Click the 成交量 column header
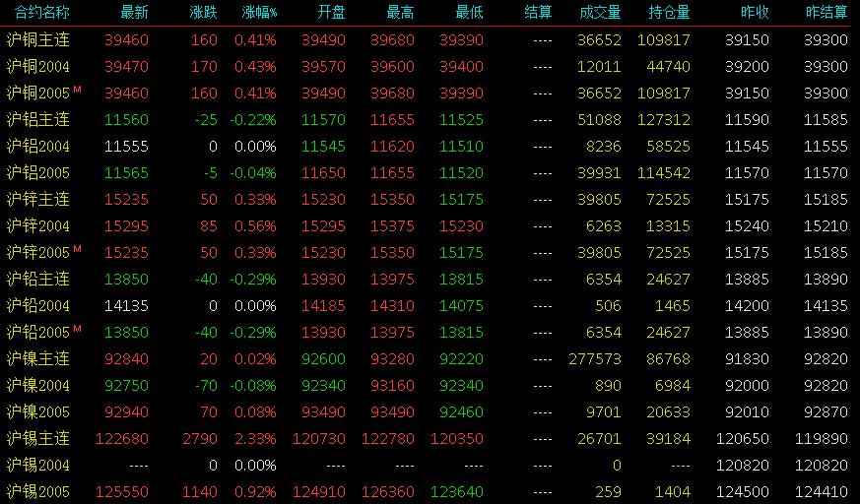 [600, 12]
